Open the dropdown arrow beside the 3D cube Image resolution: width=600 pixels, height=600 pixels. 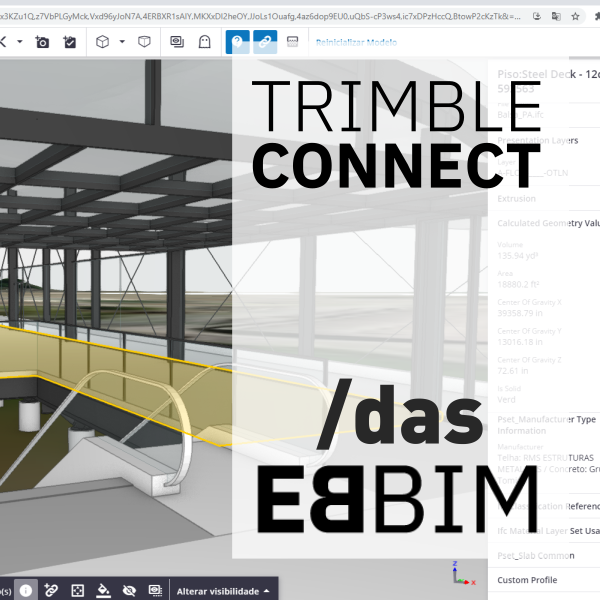(x=122, y=41)
